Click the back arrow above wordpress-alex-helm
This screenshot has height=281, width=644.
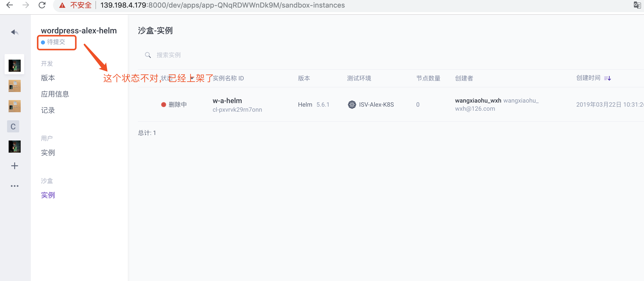click(14, 32)
